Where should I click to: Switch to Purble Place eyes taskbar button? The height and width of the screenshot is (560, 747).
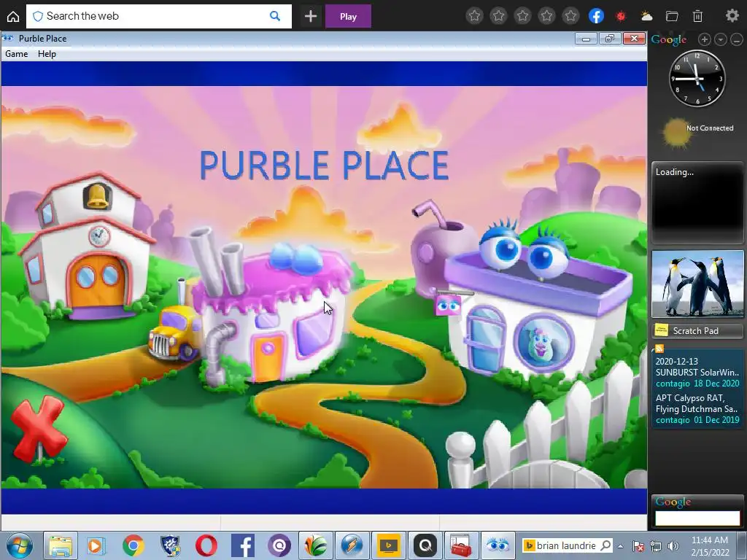point(498,545)
